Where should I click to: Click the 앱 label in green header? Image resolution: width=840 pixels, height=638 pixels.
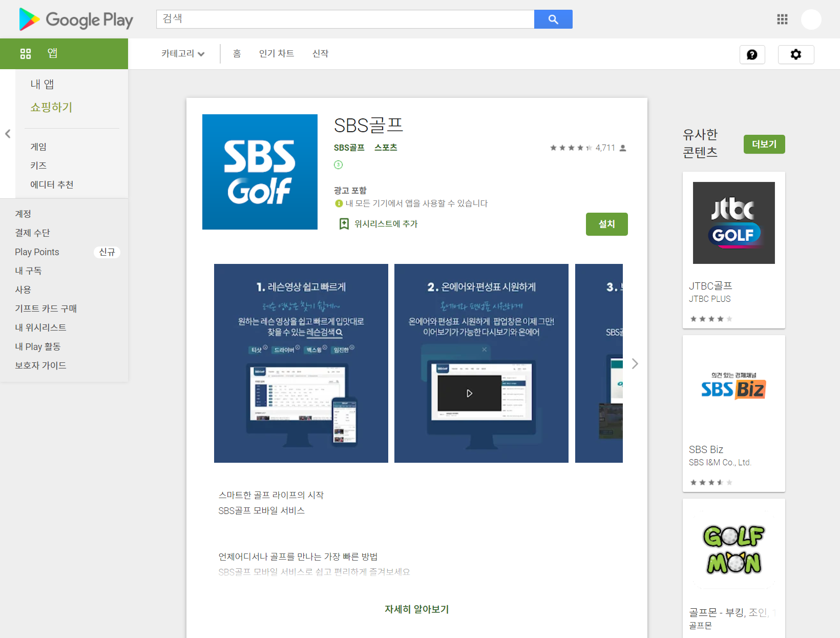pyautogui.click(x=52, y=53)
